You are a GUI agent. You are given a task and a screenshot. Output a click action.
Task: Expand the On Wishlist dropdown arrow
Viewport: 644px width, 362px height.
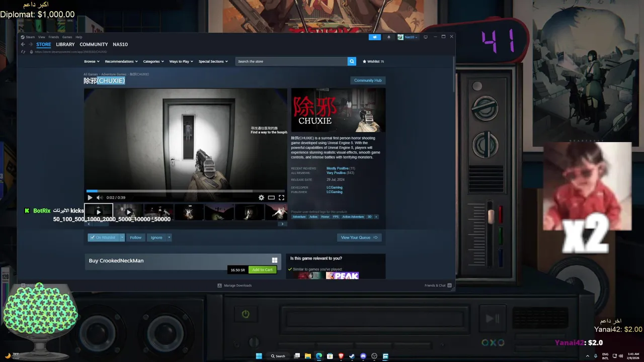click(122, 237)
